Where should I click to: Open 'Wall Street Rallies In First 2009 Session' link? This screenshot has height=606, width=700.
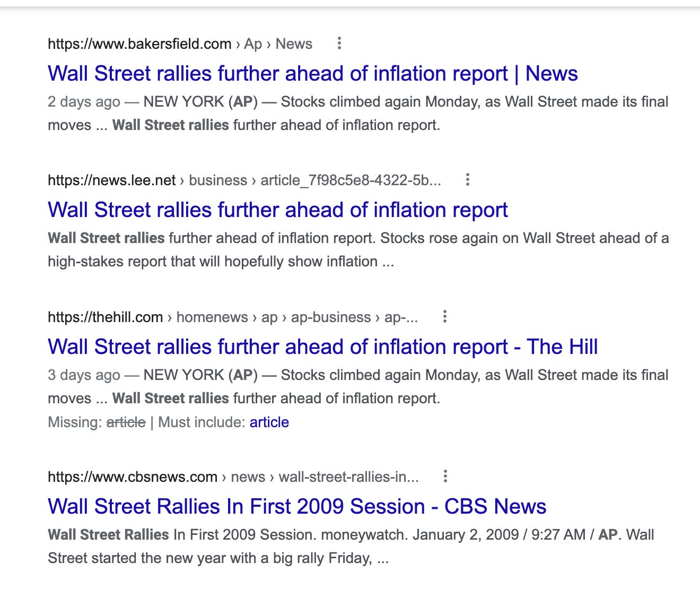297,506
